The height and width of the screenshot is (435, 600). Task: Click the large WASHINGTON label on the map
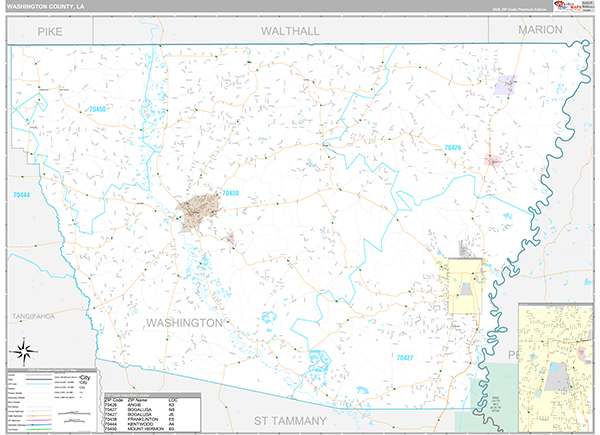pyautogui.click(x=184, y=323)
